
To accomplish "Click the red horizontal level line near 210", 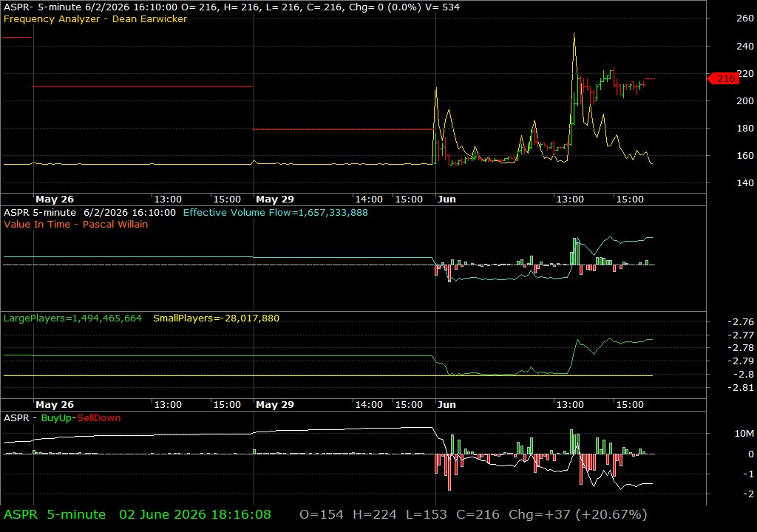I will 143,87.
